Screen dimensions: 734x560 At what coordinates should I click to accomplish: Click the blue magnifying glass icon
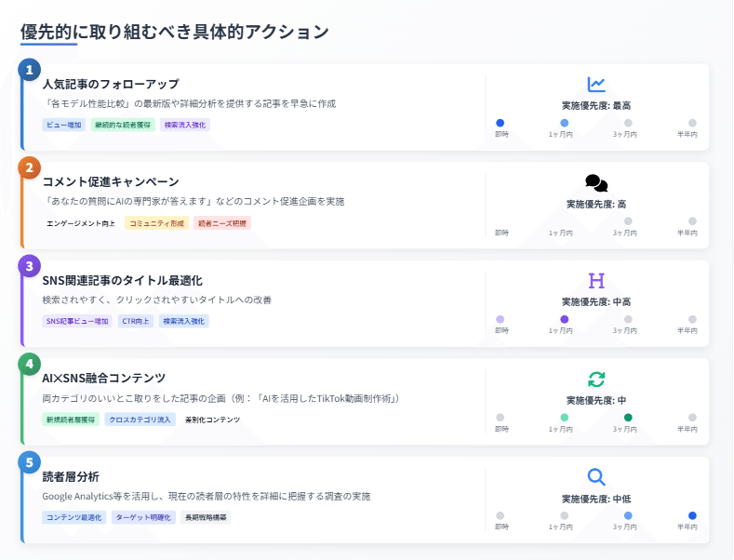point(596,477)
